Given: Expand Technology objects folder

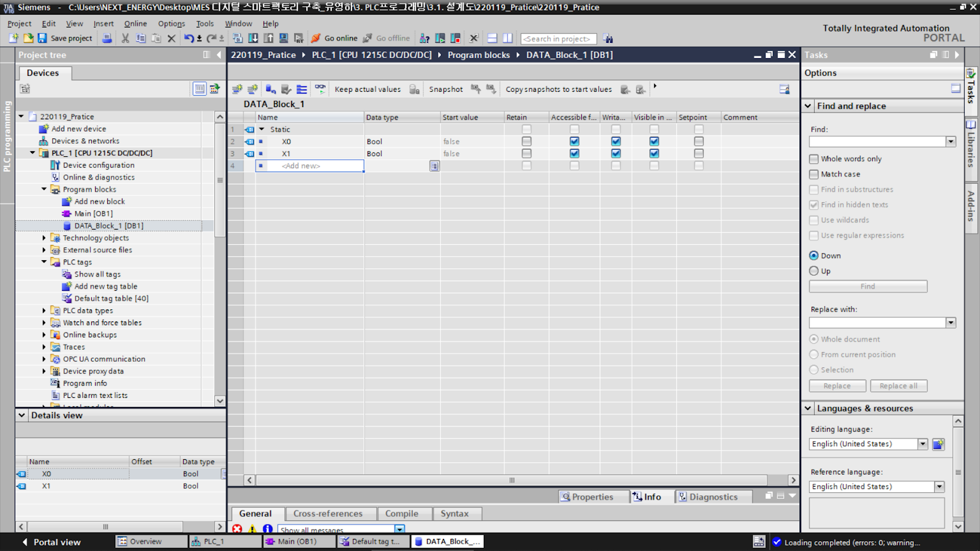Looking at the screenshot, I should click(44, 238).
